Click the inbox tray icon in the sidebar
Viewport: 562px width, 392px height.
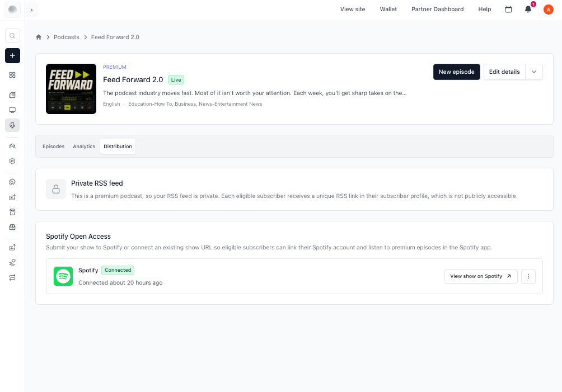tap(12, 227)
